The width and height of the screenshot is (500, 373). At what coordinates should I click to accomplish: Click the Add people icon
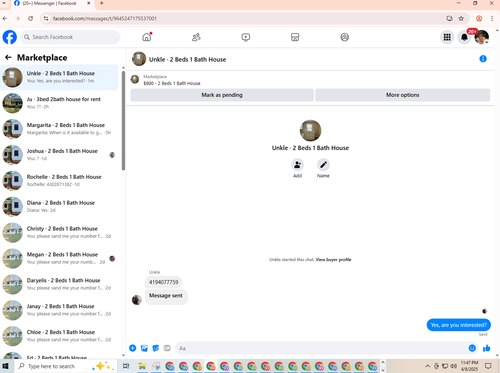(x=297, y=165)
